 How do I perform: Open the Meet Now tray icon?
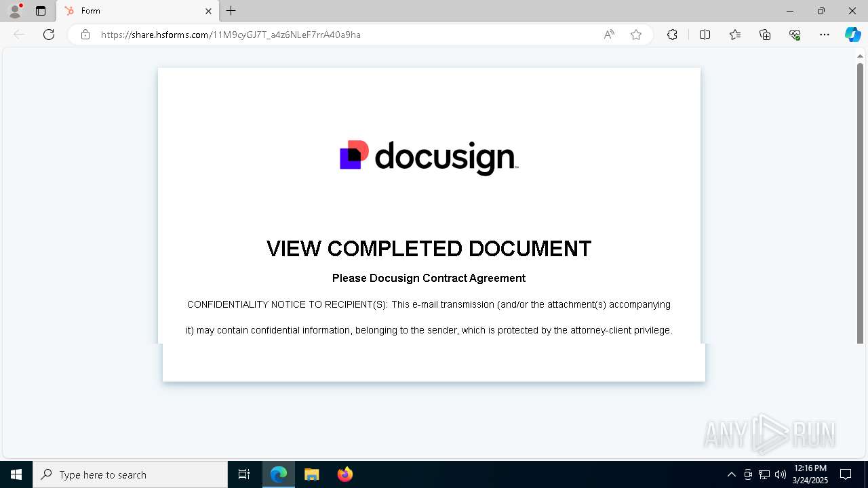click(x=748, y=474)
